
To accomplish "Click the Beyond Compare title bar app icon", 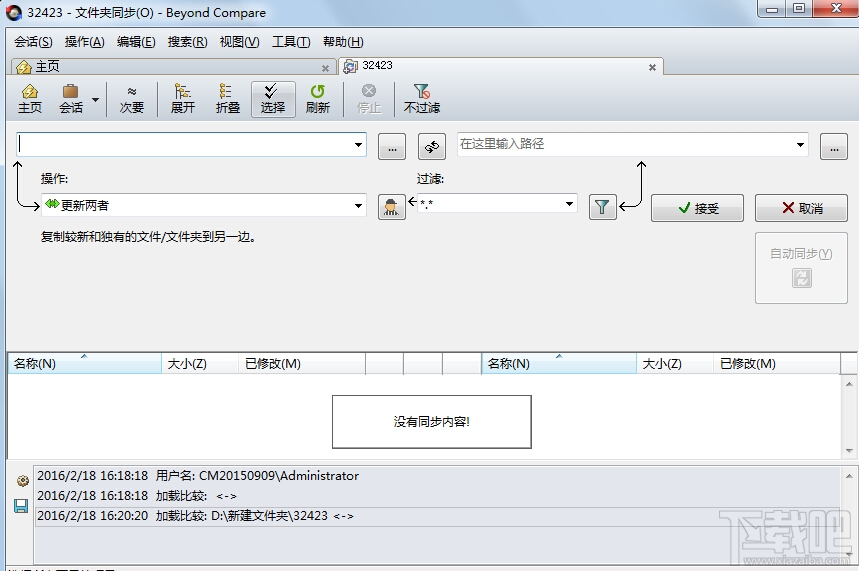I will [x=14, y=13].
